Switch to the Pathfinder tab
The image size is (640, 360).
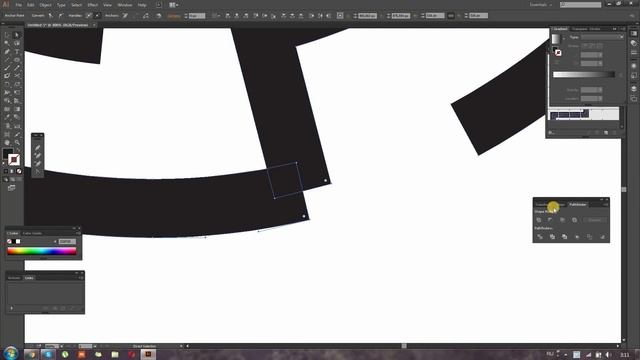click(x=578, y=204)
